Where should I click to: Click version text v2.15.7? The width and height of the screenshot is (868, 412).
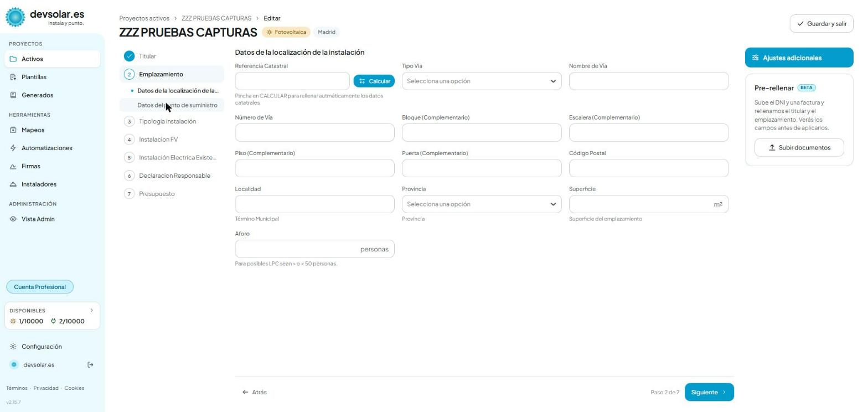[13, 403]
